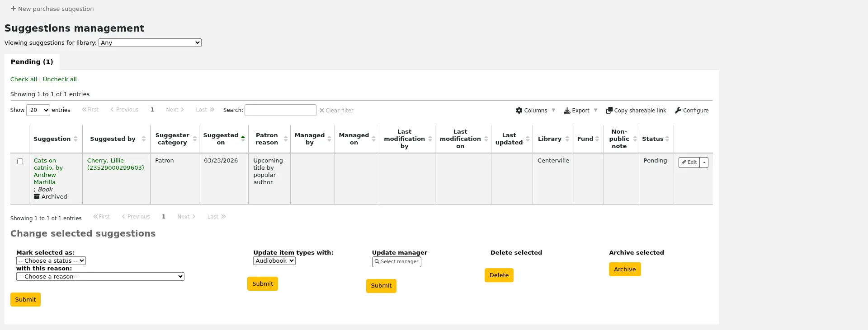Tick the checkbox for Cats on catnip suggestion
This screenshot has width=868, height=330.
[x=20, y=161]
